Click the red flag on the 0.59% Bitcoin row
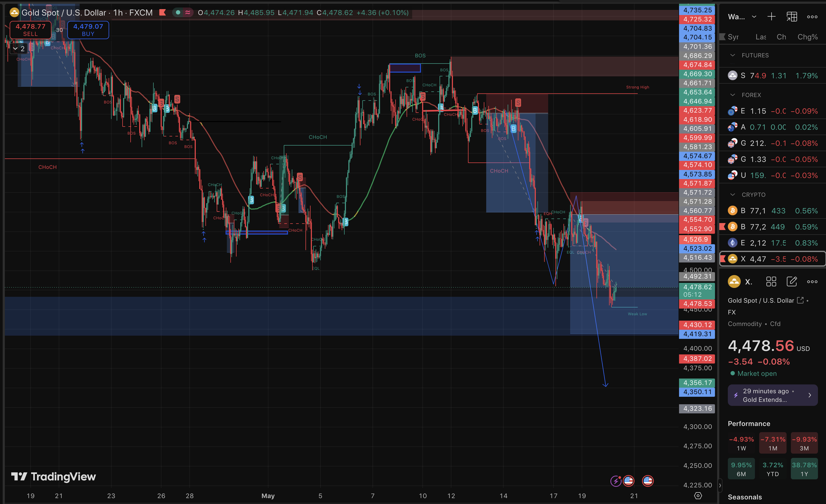Viewport: 826px width, 504px height. [722, 227]
